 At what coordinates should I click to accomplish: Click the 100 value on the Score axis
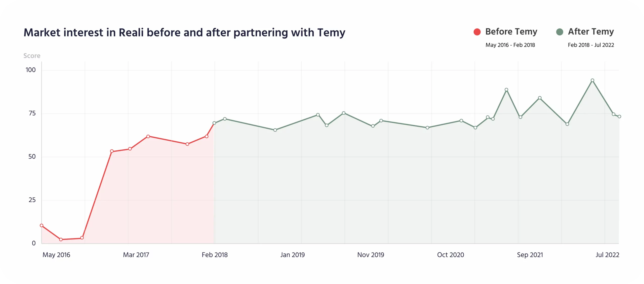click(31, 70)
